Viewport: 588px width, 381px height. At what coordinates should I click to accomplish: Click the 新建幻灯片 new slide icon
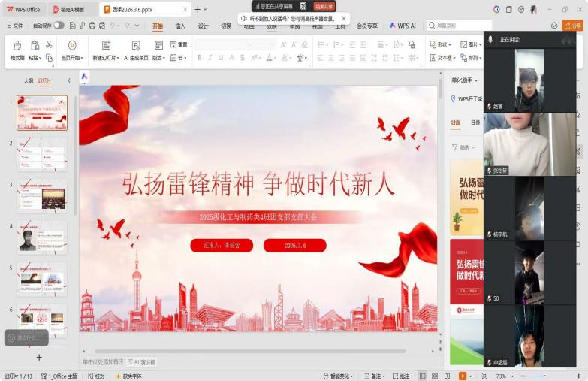pyautogui.click(x=104, y=46)
